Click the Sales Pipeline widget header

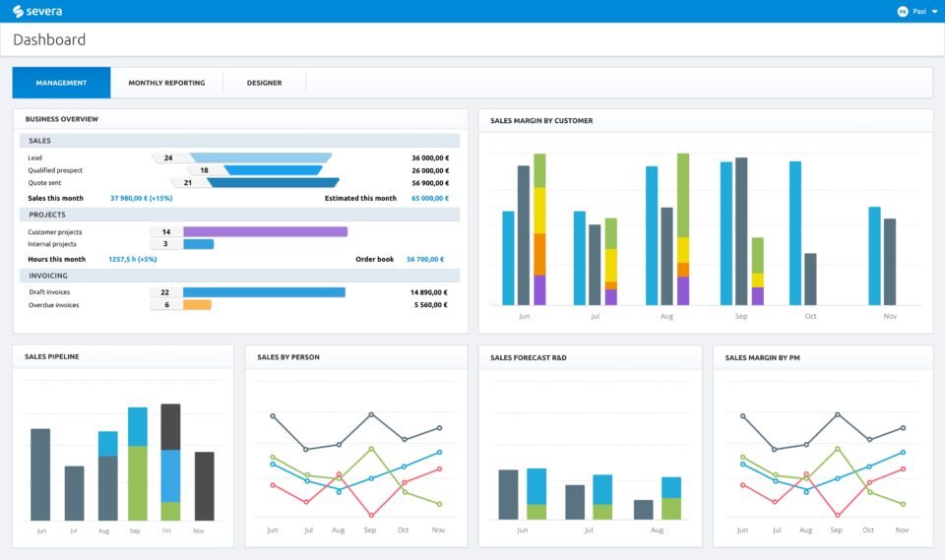click(52, 356)
